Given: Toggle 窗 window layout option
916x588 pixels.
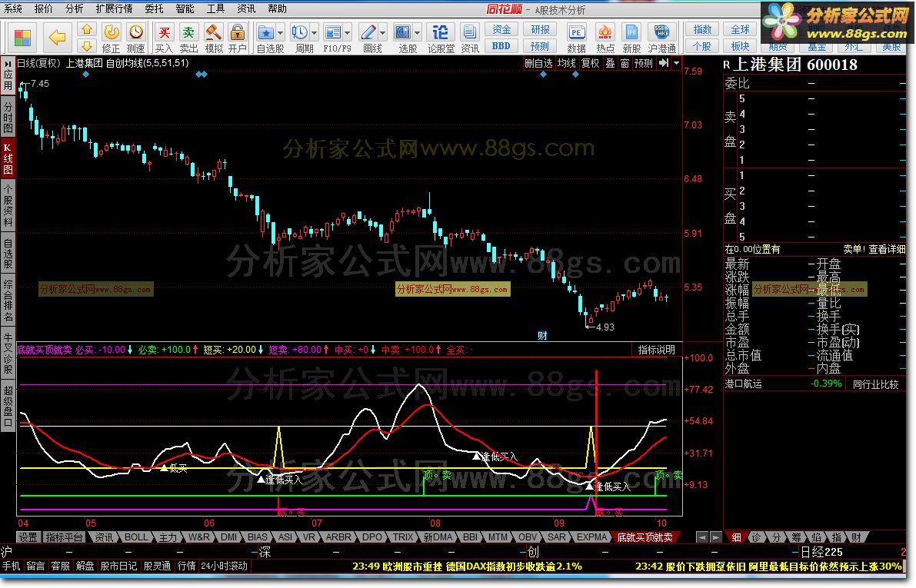Looking at the screenshot, I should coord(625,62).
